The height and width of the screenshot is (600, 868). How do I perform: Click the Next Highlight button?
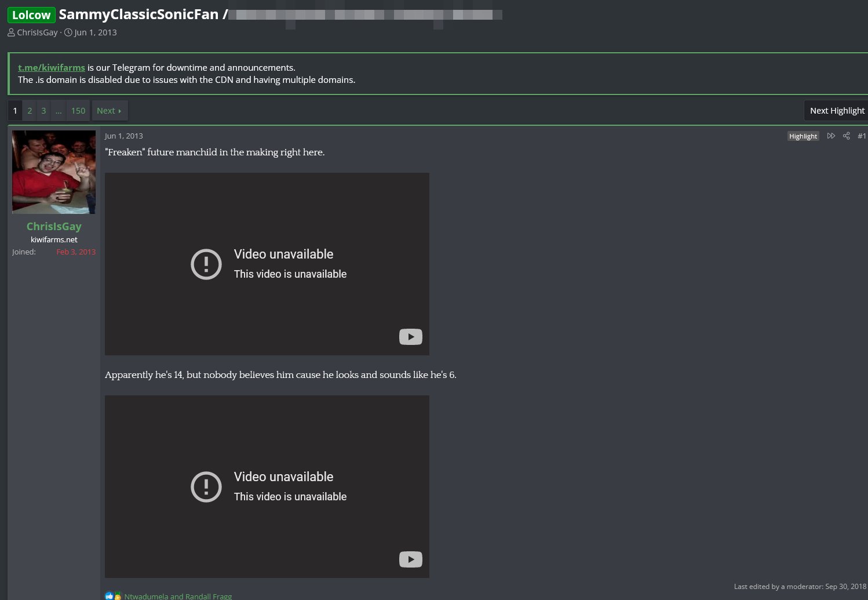point(837,111)
